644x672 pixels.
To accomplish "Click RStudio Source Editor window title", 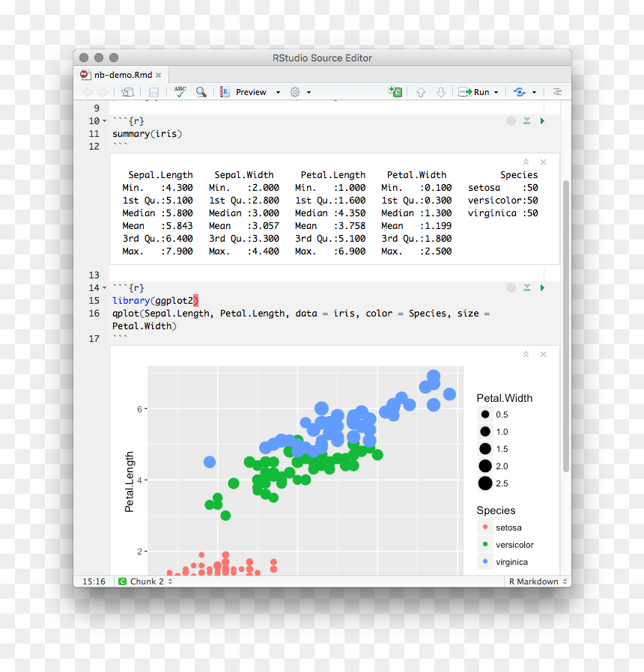I will [323, 58].
